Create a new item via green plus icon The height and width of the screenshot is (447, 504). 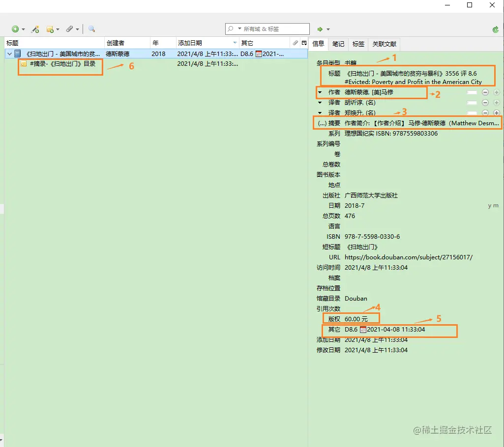[x=15, y=28]
